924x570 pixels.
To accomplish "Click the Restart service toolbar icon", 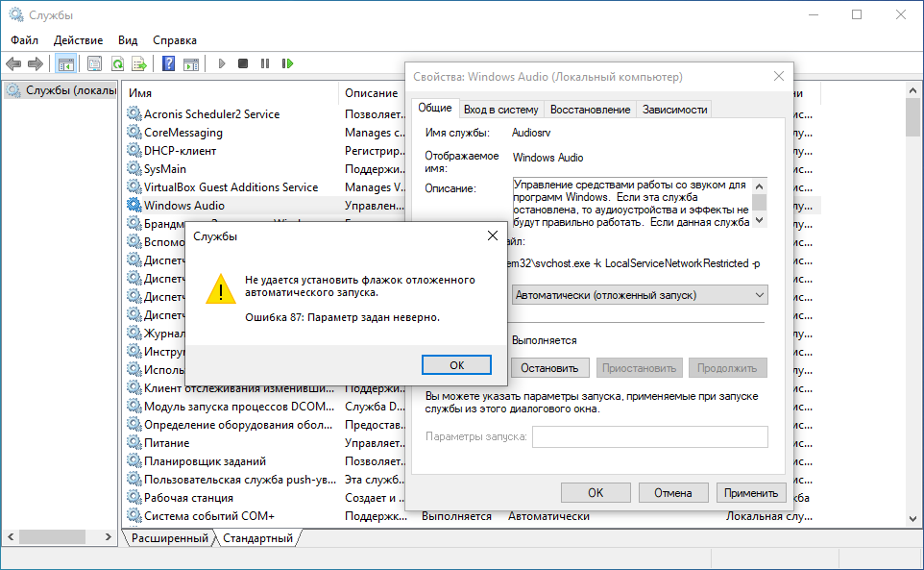I will [287, 63].
